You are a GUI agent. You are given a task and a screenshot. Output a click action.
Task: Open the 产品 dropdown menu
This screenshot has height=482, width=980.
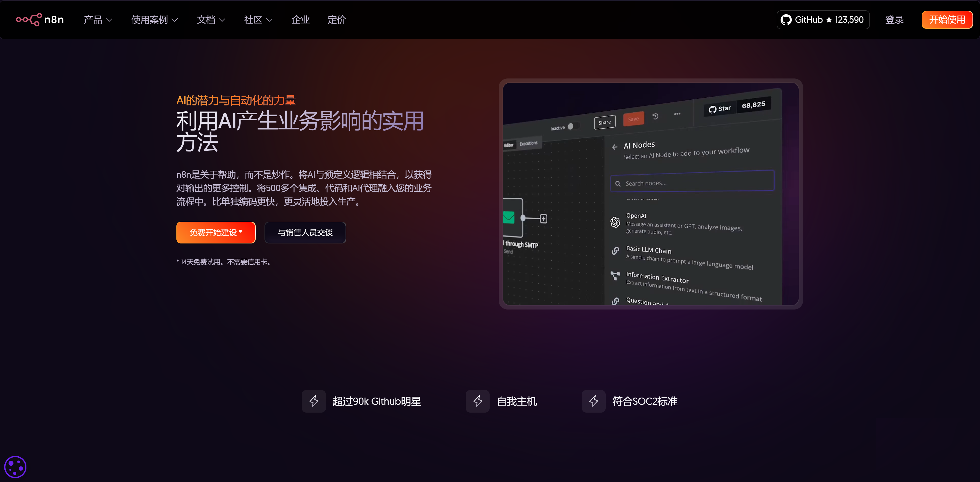point(98,20)
